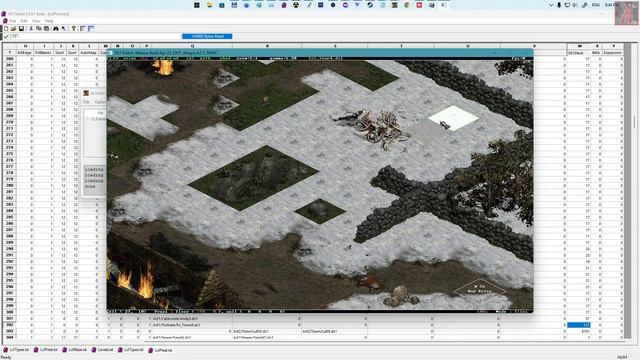
Task: Click the microphone icon in system tray
Action: pos(559,5)
